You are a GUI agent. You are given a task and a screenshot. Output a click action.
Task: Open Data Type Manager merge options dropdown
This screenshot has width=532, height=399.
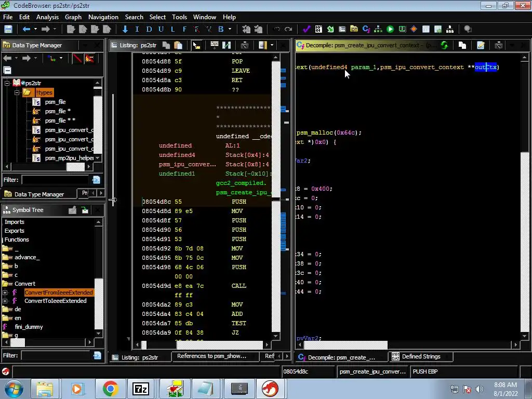(61, 58)
